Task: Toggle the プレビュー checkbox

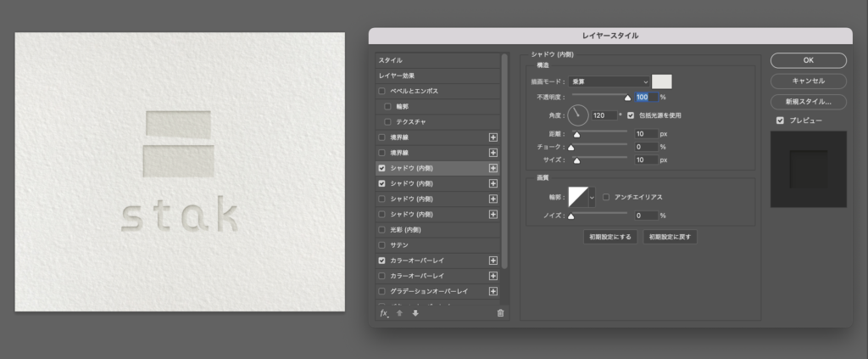Action: click(x=780, y=121)
